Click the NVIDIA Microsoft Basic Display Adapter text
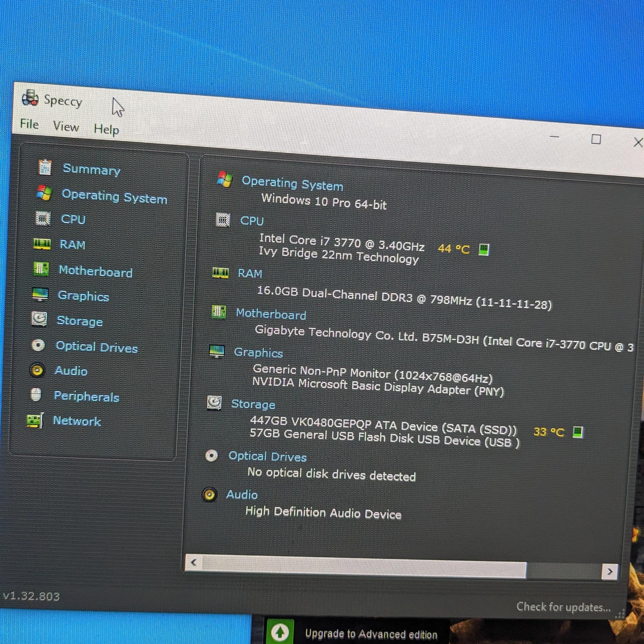The image size is (644, 644). pos(378,387)
